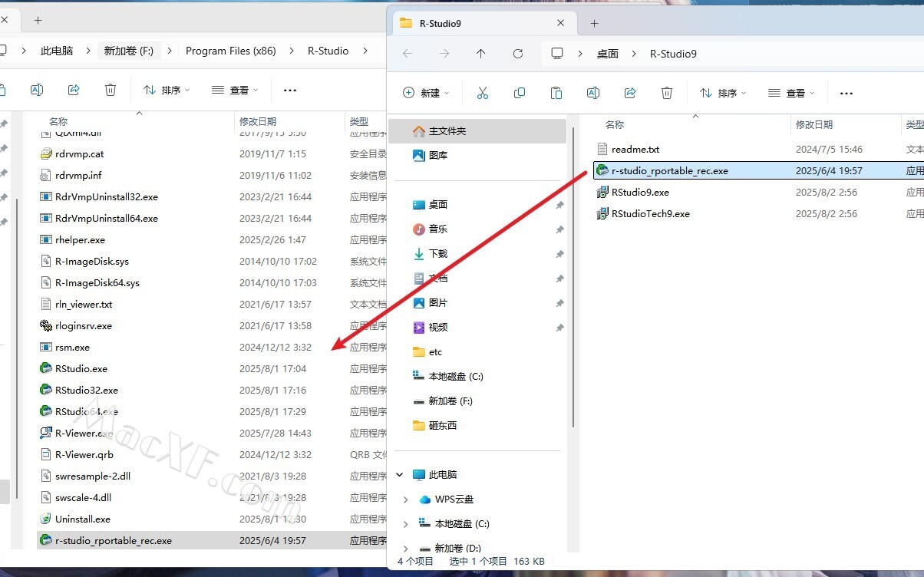This screenshot has width=924, height=577.
Task: Click the Forward arrow in R-Studio9 window
Action: click(444, 54)
